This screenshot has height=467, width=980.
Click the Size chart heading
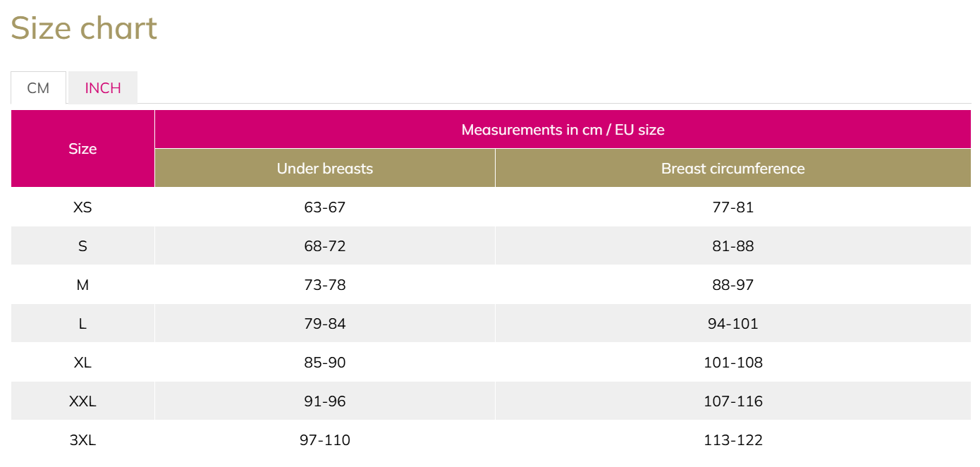[84, 28]
